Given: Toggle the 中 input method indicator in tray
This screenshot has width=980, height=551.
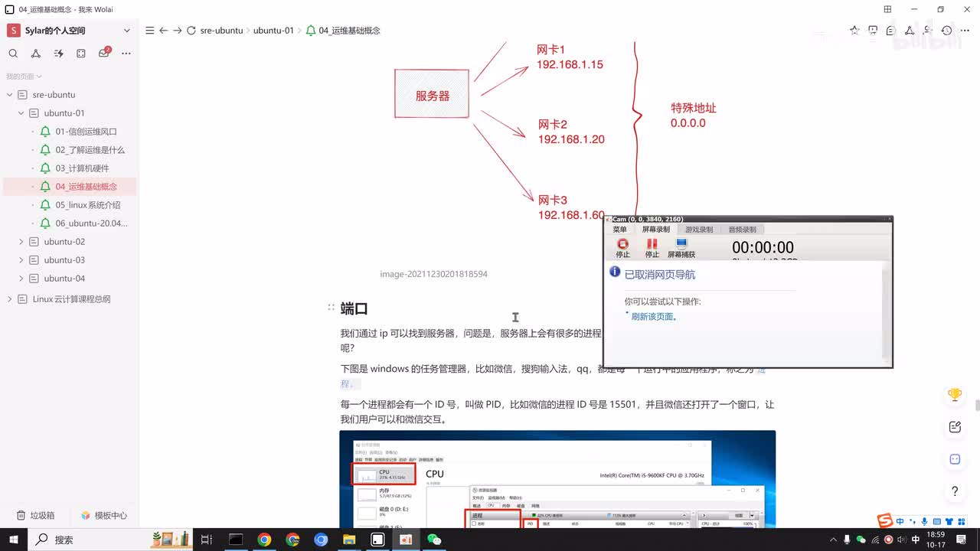Looking at the screenshot, I should pyautogui.click(x=916, y=540).
